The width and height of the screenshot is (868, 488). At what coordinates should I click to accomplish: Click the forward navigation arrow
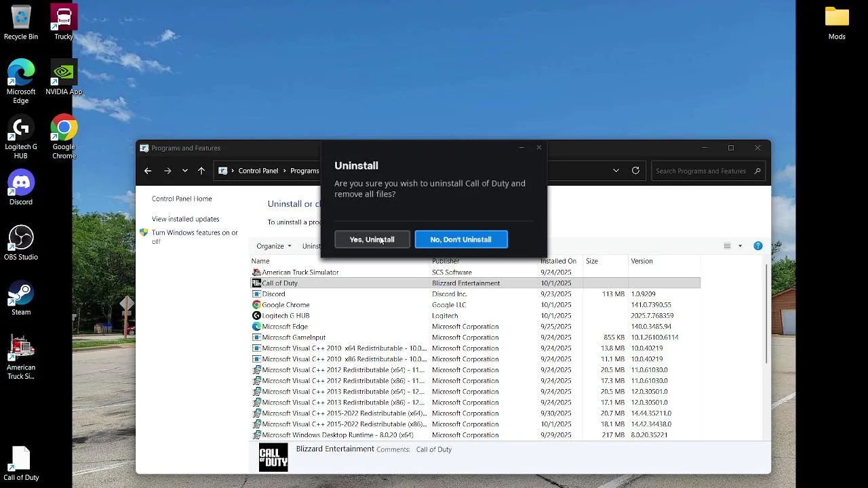point(167,171)
